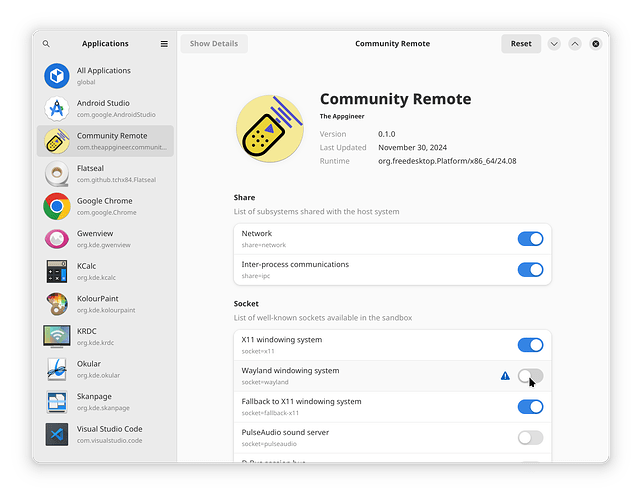Enable Wayland windowing system switch
The height and width of the screenshot is (500, 643).
[x=530, y=376]
